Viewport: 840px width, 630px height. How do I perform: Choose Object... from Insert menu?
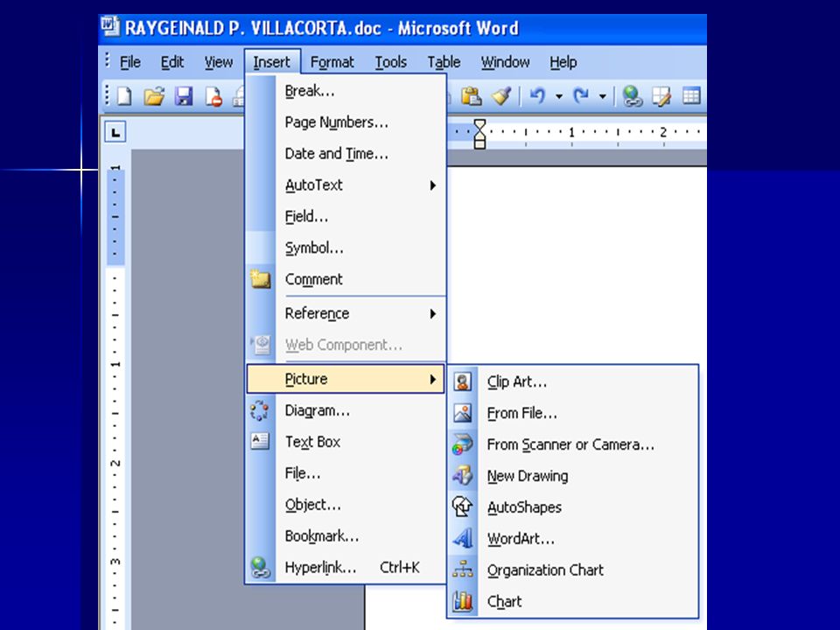tap(346, 505)
